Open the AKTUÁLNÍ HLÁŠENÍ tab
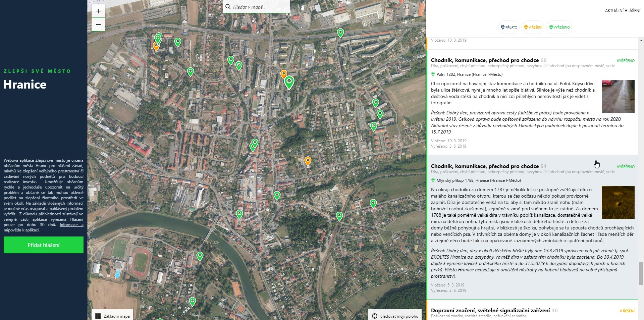The image size is (644, 320). pos(623,10)
